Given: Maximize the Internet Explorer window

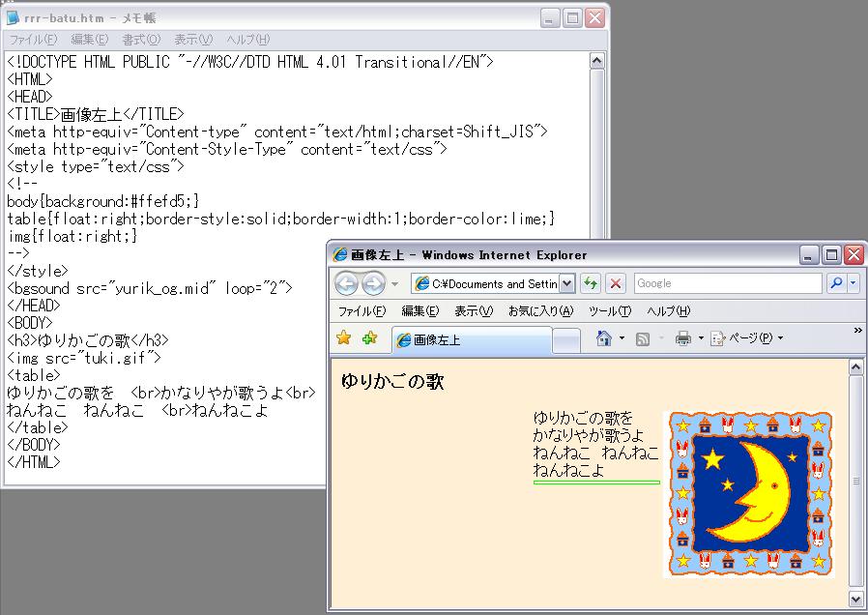Looking at the screenshot, I should point(831,255).
